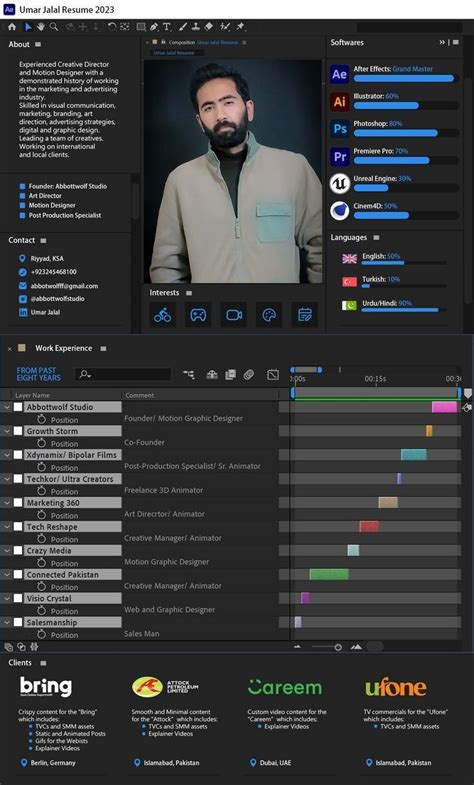Collapse the Abbottwolf Studio layer chevron

(x=7, y=407)
